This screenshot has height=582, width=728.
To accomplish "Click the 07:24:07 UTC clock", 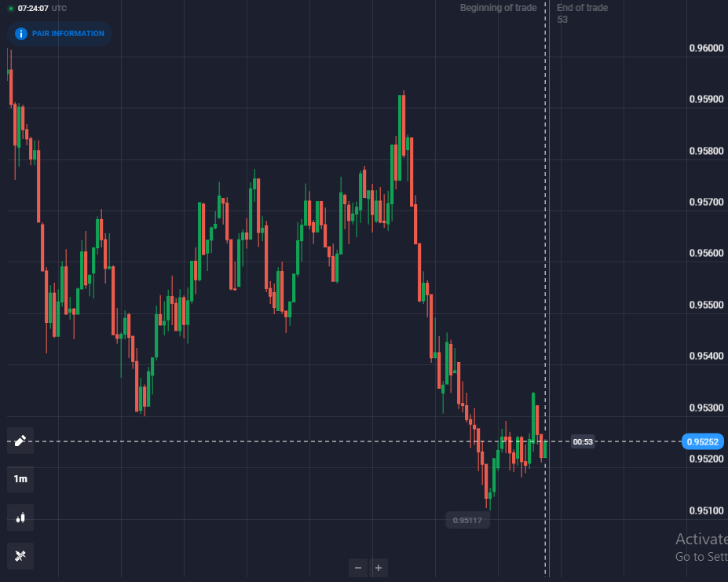I will click(42, 9).
